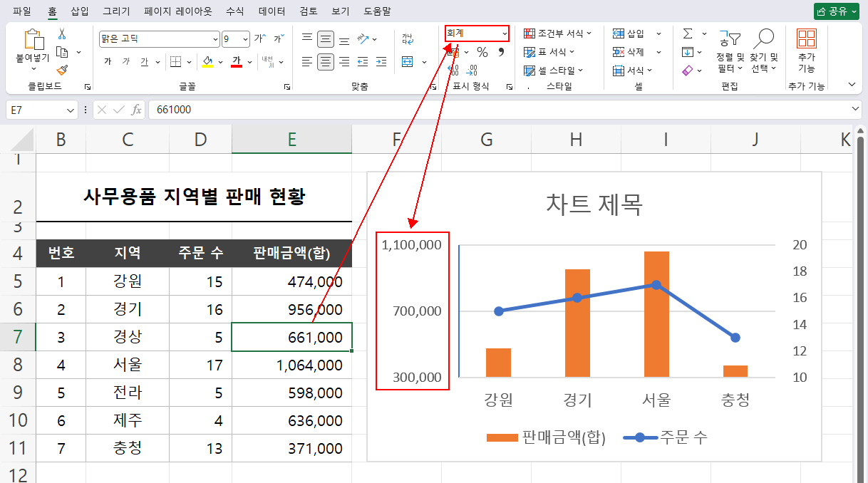This screenshot has height=483, width=868.
Task: Open the text orientation angle icon
Action: pos(363,38)
